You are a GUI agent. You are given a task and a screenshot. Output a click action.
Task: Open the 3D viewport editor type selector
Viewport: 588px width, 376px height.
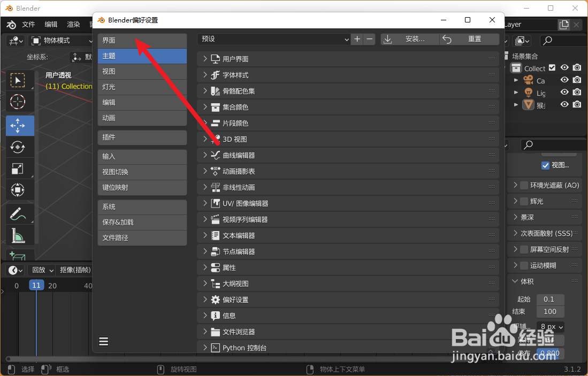click(16, 41)
